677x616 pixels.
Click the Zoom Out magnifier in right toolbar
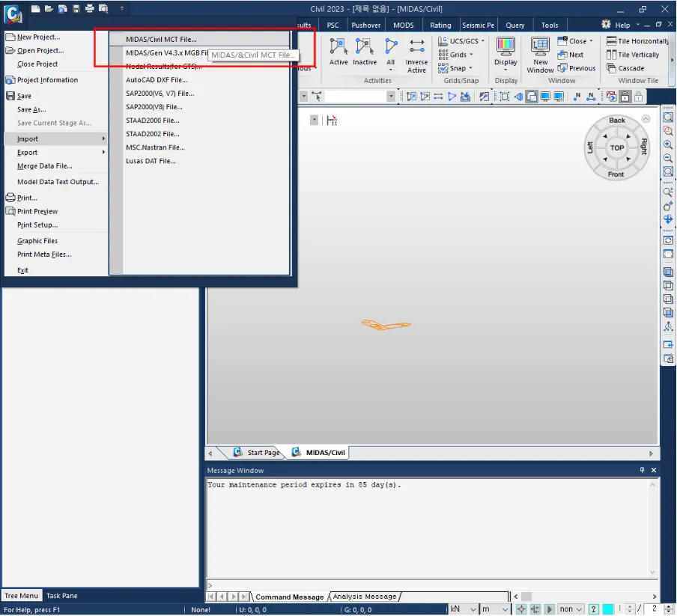click(668, 159)
